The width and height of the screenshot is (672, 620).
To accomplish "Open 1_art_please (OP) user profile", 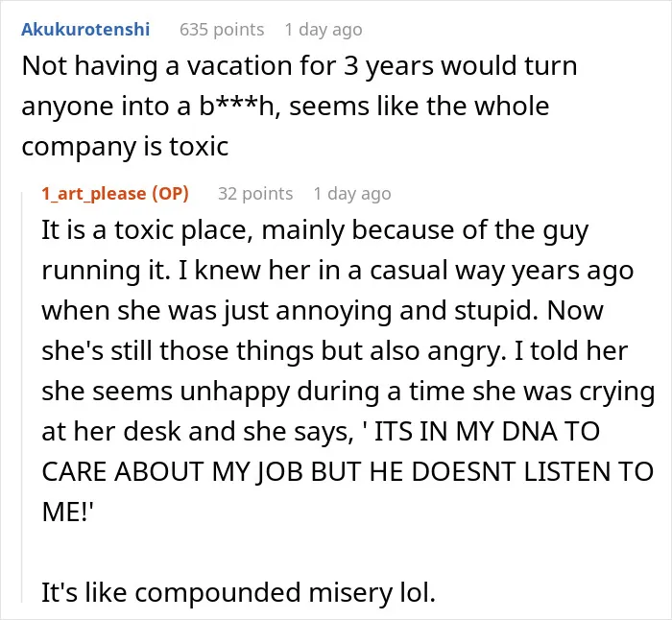I will tap(115, 194).
